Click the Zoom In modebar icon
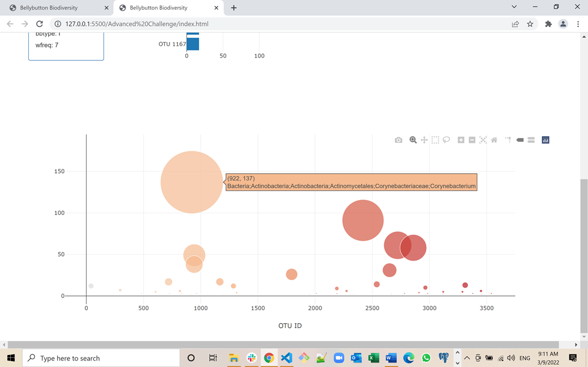This screenshot has width=588, height=367. [460, 139]
